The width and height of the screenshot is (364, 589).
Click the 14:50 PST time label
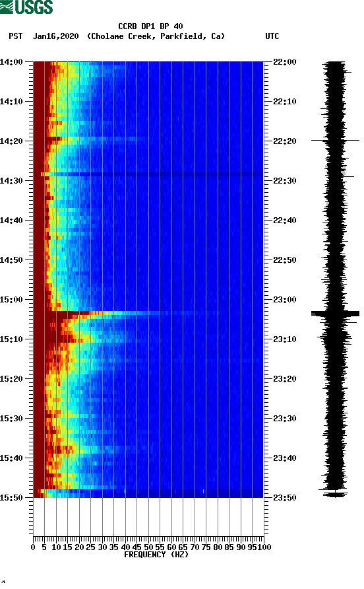[11, 260]
